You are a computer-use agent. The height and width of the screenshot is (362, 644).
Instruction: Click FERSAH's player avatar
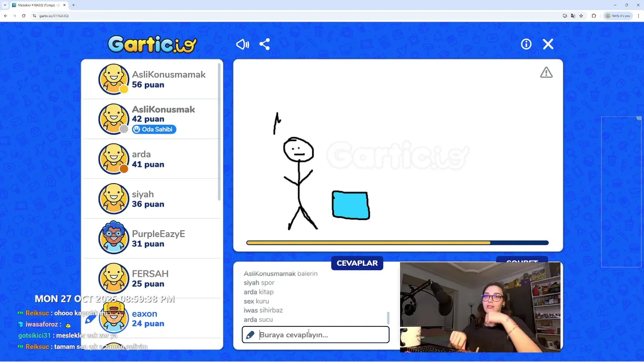[x=114, y=278]
